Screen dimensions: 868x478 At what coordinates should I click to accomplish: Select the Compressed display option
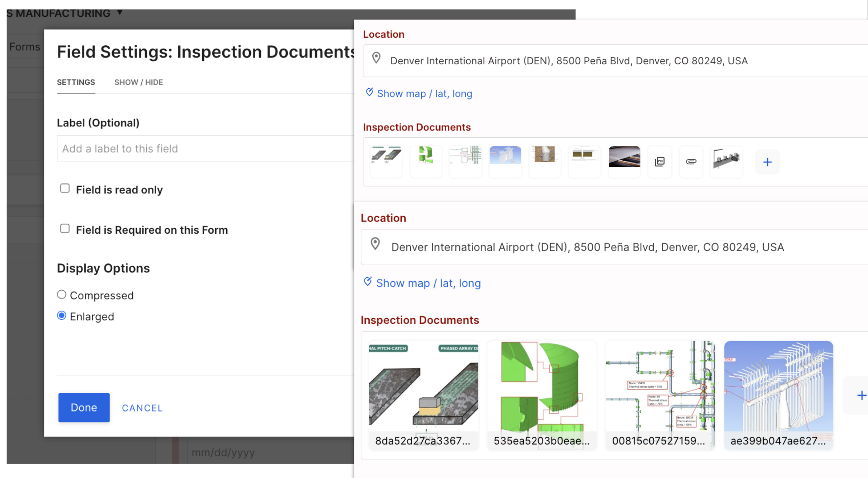click(62, 295)
